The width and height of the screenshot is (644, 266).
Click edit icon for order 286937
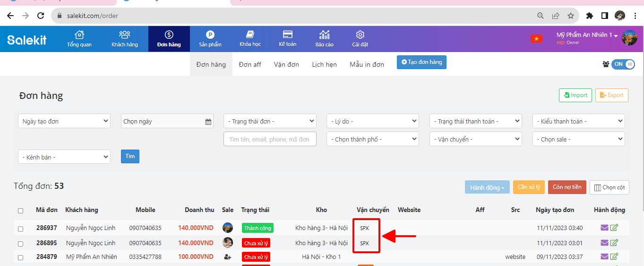tap(614, 228)
